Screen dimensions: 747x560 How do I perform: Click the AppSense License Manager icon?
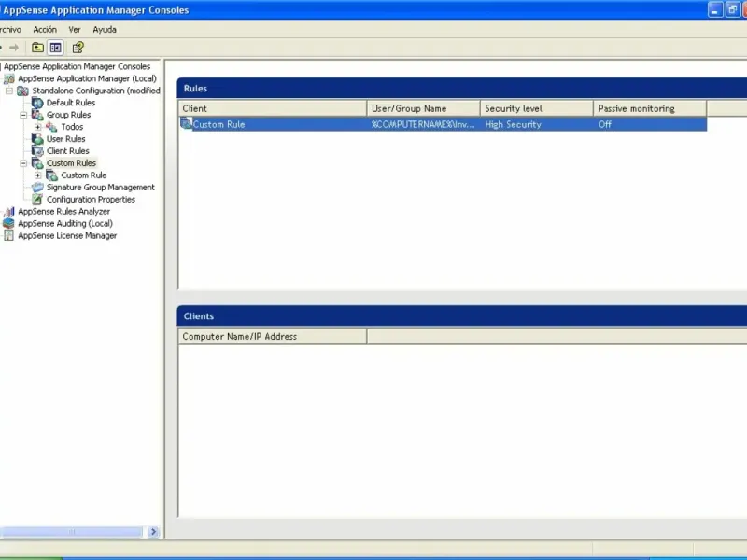[x=9, y=236]
